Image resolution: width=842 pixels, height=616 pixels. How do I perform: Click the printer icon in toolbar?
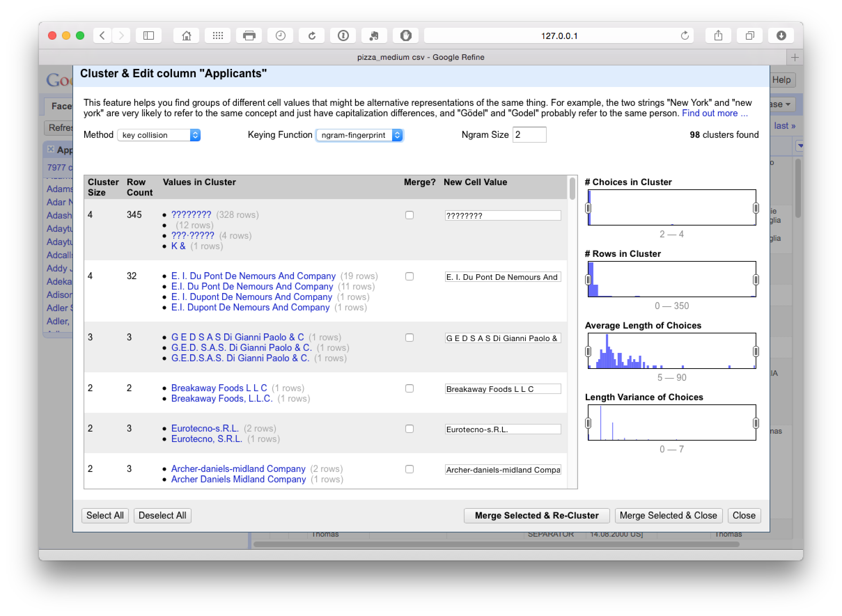249,36
